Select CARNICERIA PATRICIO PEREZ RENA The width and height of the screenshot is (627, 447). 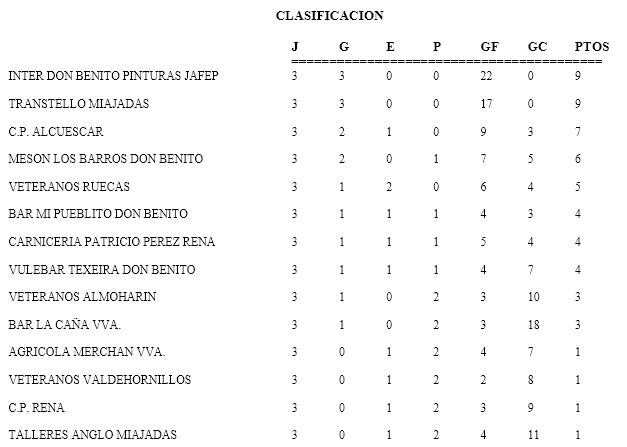[112, 242]
